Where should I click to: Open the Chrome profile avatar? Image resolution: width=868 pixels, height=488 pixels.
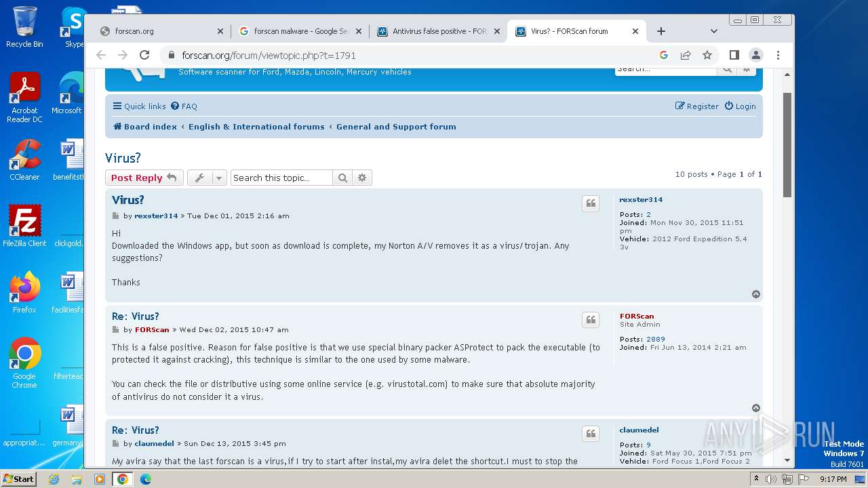point(756,56)
